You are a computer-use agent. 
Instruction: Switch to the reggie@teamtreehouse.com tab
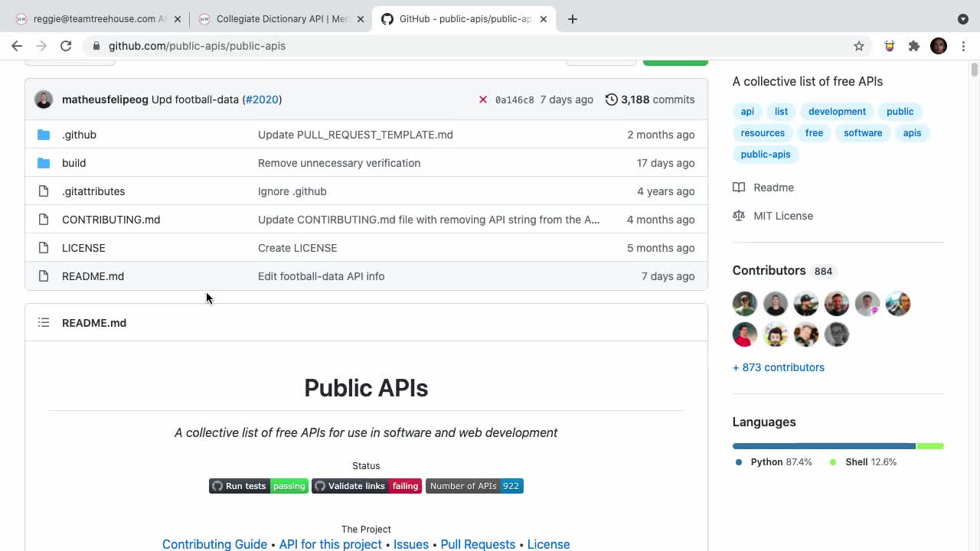coord(92,18)
